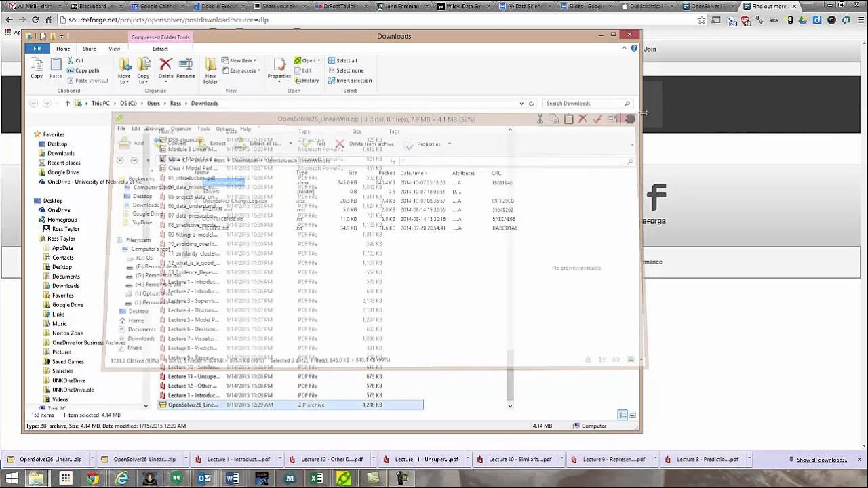Select OpenSolver26_Line... ZIP archive row
Image resolution: width=868 pixels, height=488 pixels.
click(290, 405)
